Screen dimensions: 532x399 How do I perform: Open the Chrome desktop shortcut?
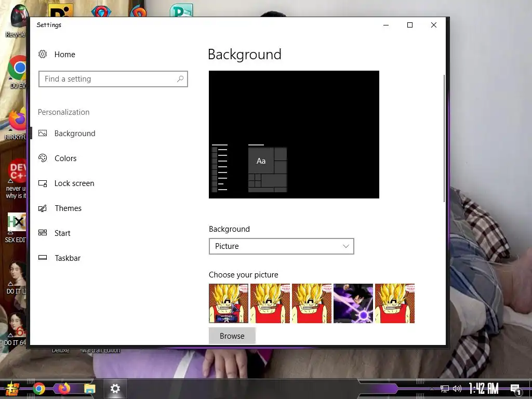(x=17, y=72)
